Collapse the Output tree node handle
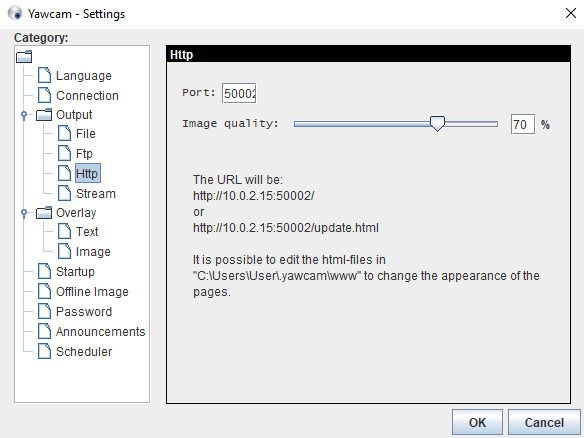 (24, 115)
